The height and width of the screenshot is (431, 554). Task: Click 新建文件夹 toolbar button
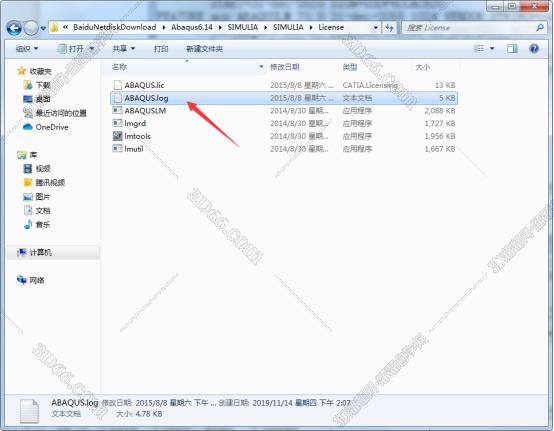point(204,48)
